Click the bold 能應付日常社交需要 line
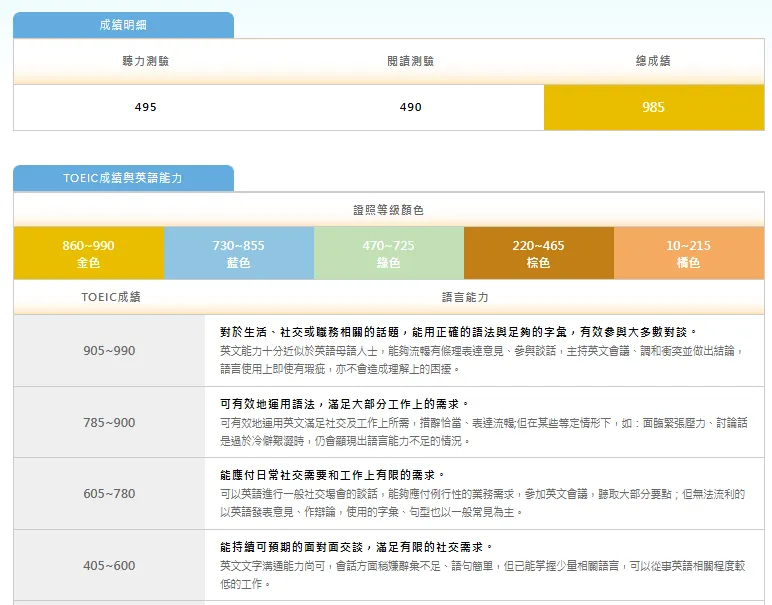772x605 pixels. [332, 475]
